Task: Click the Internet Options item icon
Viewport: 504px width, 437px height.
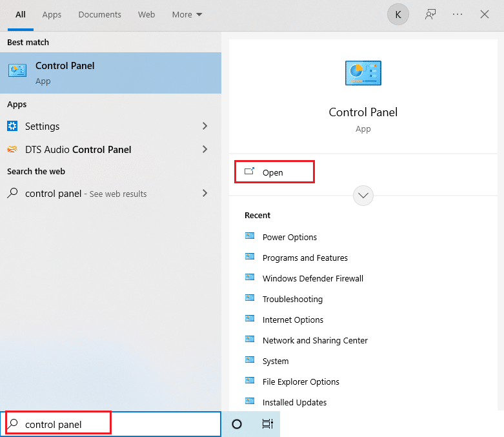Action: 250,319
